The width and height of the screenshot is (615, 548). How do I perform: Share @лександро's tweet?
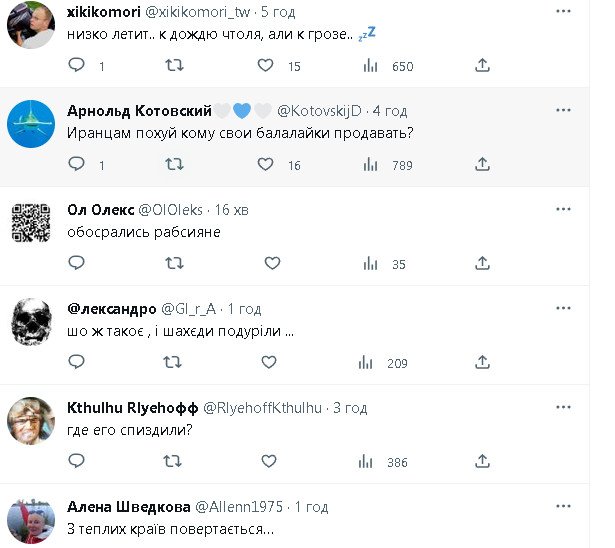pos(482,363)
